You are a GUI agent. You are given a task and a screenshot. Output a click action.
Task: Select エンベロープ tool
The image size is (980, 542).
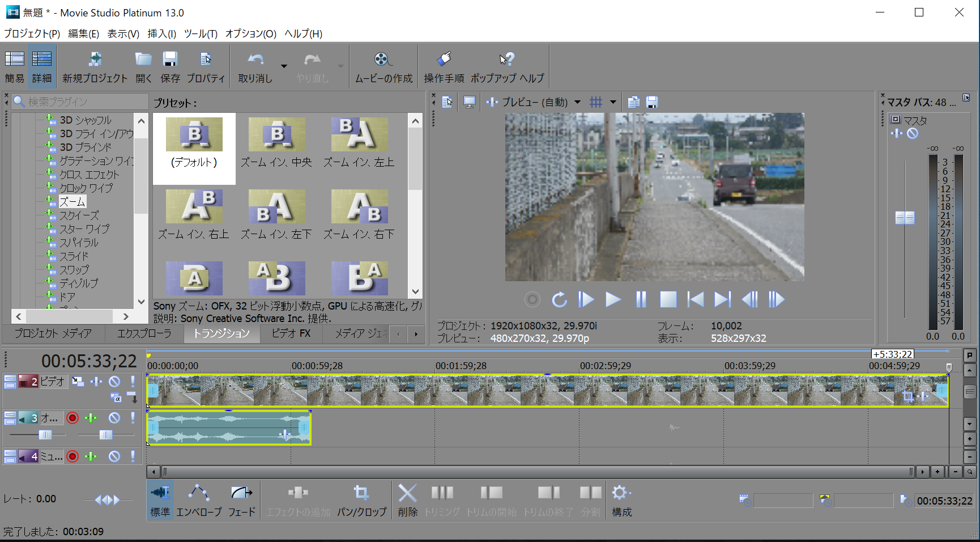tap(199, 499)
